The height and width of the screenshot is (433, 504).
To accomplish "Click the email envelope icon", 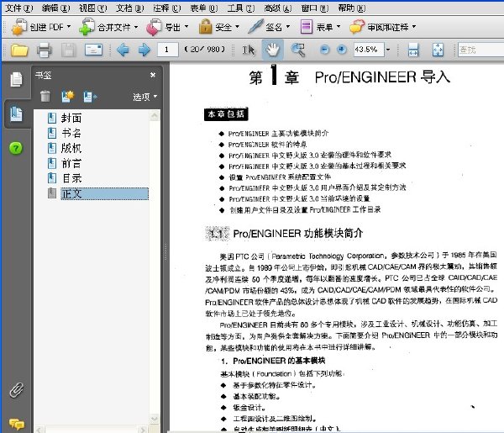I will 93,50.
